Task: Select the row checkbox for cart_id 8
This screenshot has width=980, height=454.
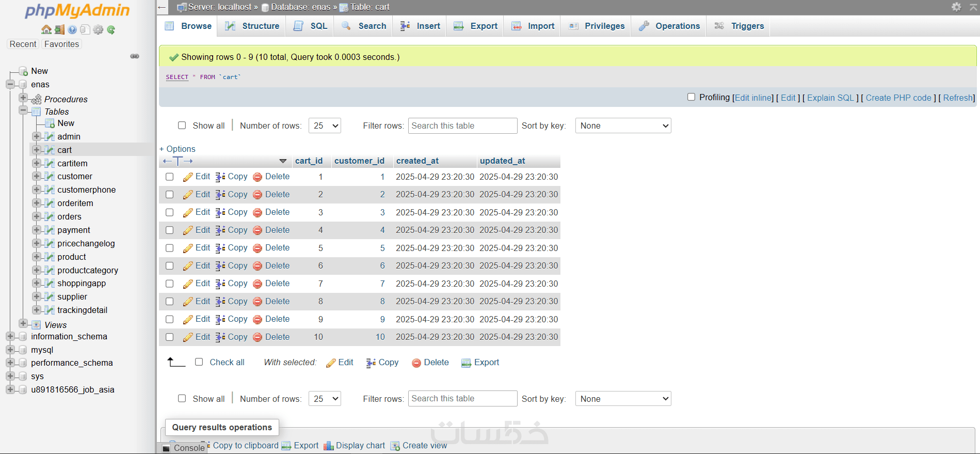Action: 169,301
